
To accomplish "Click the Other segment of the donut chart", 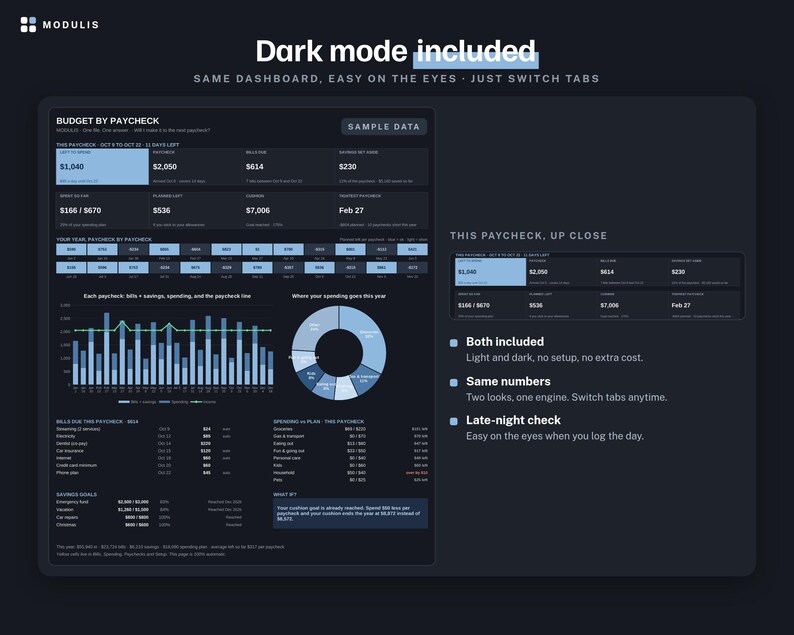I will 313,328.
